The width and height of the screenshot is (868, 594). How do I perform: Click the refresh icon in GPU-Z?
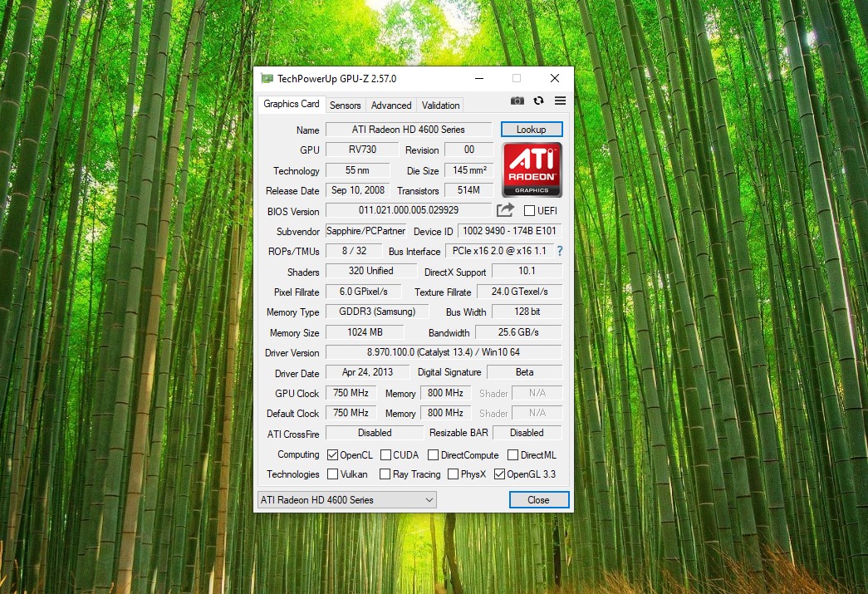click(538, 101)
